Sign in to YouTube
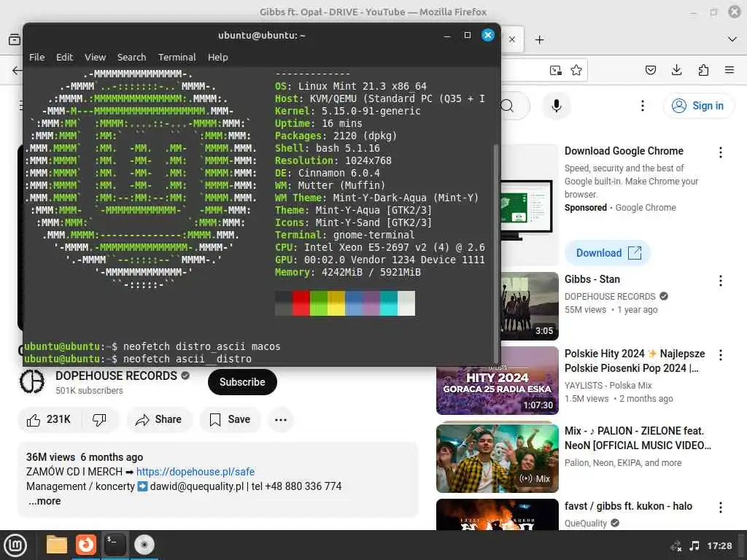Image resolution: width=747 pixels, height=560 pixels. pos(698,106)
